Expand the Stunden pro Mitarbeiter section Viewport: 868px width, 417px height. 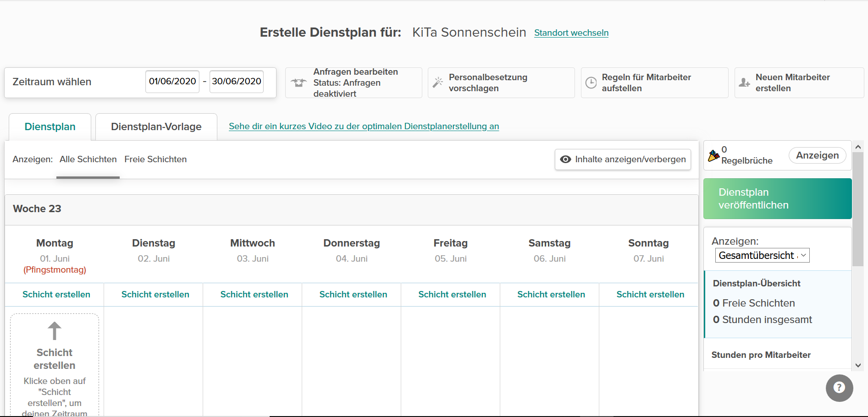(761, 355)
